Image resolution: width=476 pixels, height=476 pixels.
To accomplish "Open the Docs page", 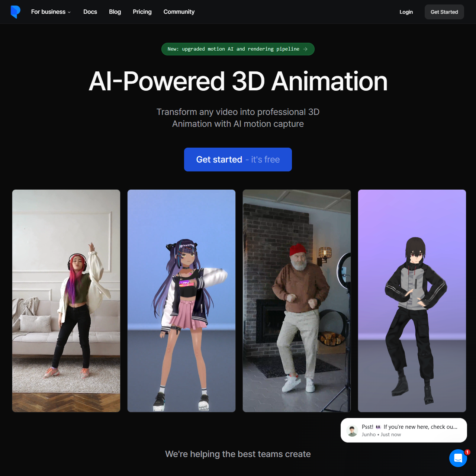I will 90,12.
